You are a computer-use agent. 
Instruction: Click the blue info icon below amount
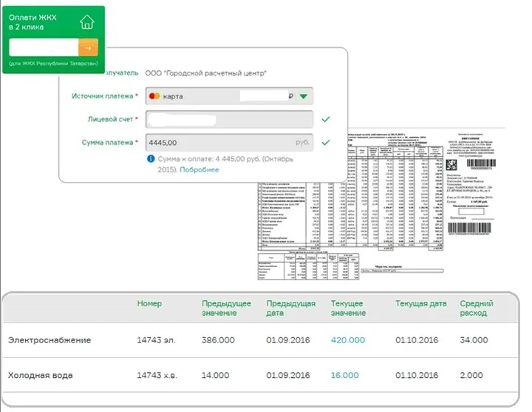tap(151, 158)
